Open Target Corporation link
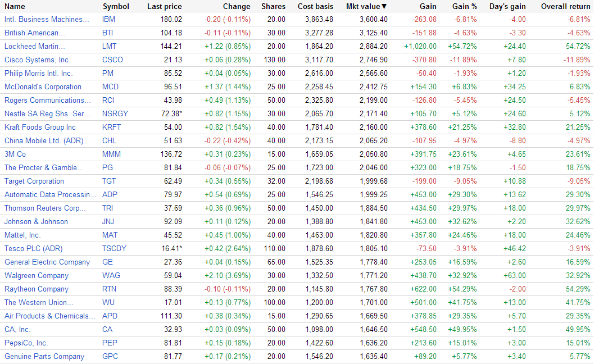 click(34, 181)
